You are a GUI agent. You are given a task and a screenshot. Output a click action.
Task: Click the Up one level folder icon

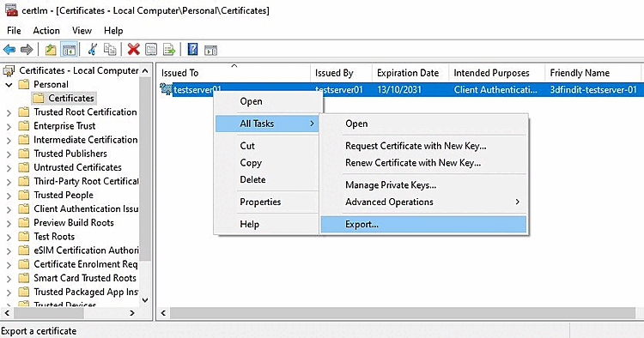point(51,50)
